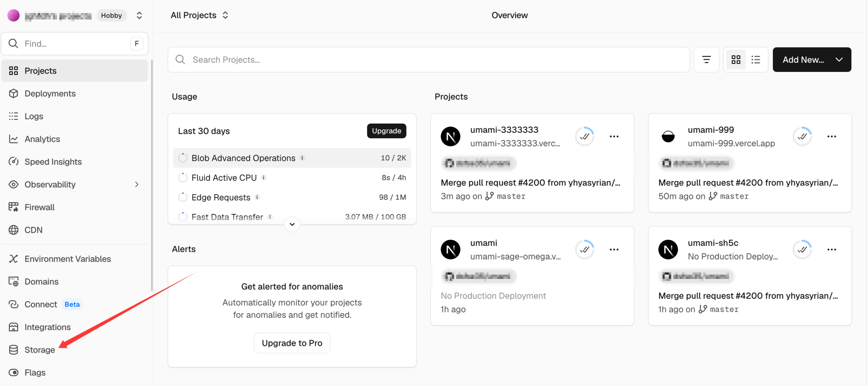Click the CDN globe icon
Viewport: 868px width, 386px height.
tap(14, 230)
